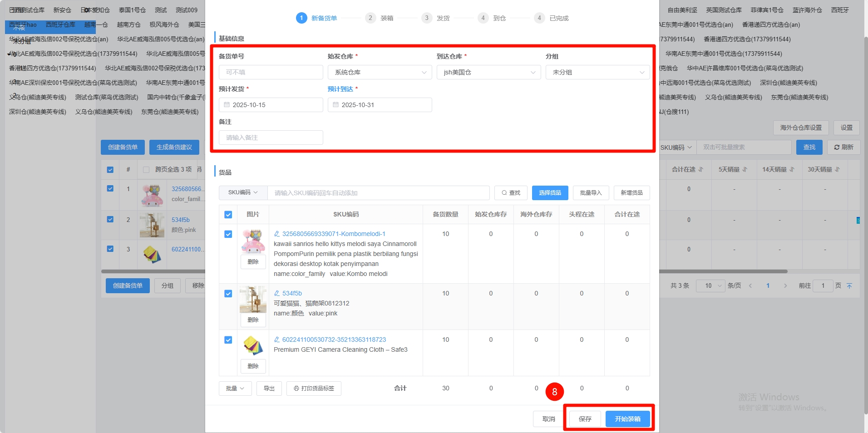This screenshot has height=433, width=868.
Task: Click the 开始装箱 button
Action: click(x=627, y=419)
